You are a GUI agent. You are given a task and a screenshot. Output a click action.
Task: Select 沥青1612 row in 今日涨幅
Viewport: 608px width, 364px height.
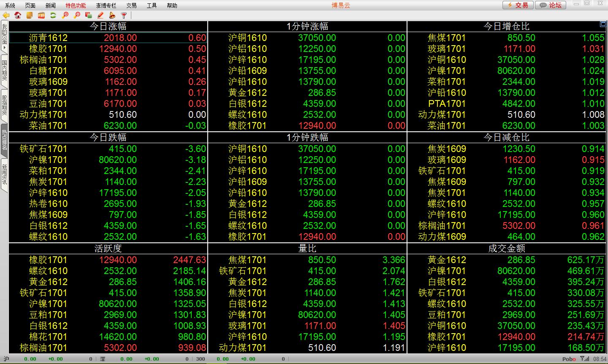pos(48,38)
